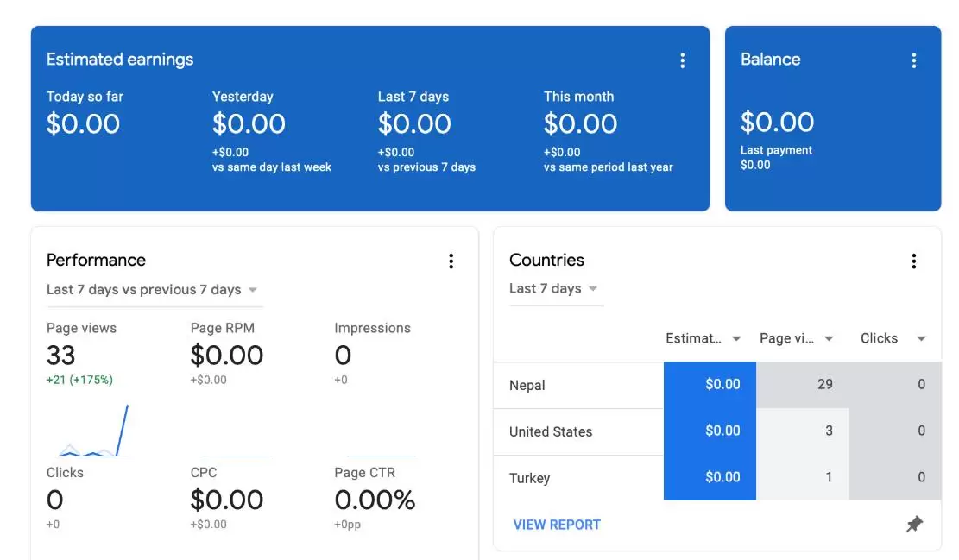Image resolution: width=959 pixels, height=560 pixels.
Task: Click the CPC $0.00 value
Action: [x=227, y=500]
